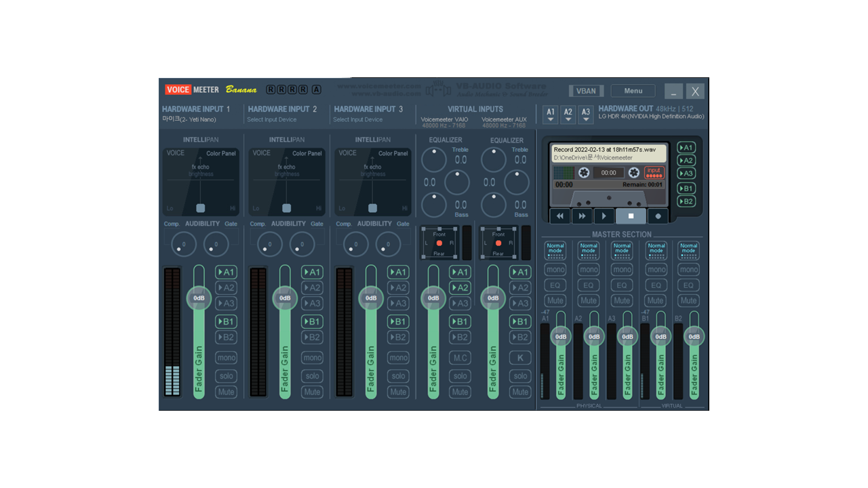Click the AUX equalizer middle knob
The width and height of the screenshot is (868, 488).
(517, 182)
